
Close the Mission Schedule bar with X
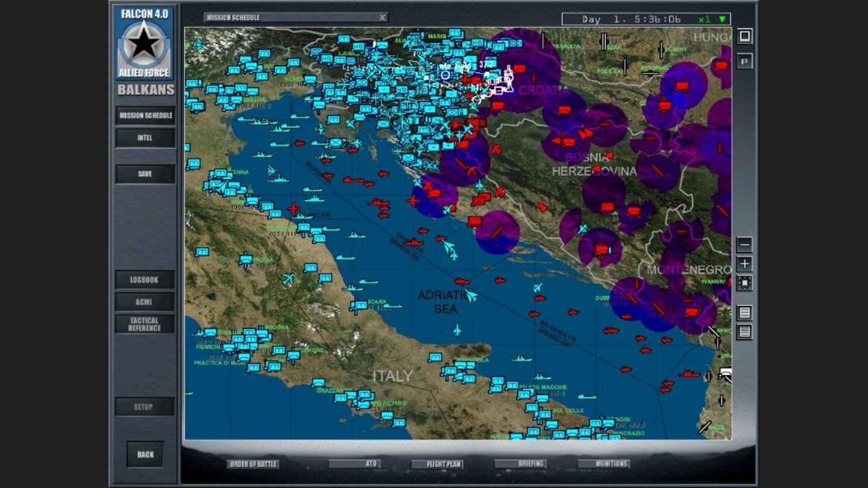[x=382, y=17]
